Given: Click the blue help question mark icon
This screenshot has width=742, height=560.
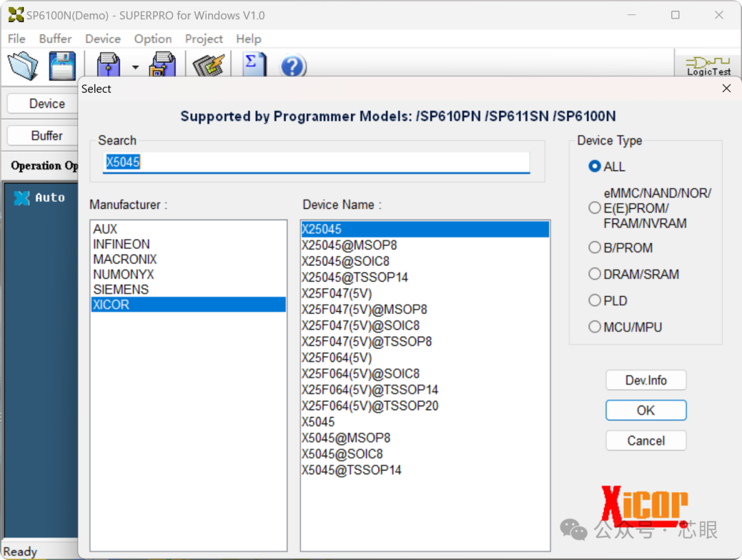Looking at the screenshot, I should click(x=293, y=66).
